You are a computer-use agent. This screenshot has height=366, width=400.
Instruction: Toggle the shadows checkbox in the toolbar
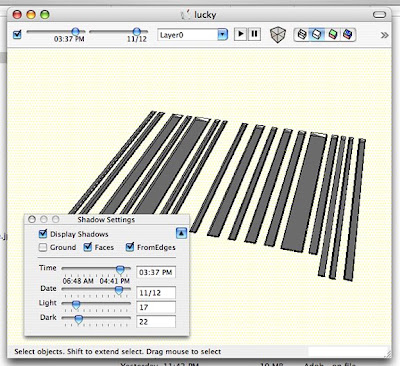pyautogui.click(x=17, y=34)
